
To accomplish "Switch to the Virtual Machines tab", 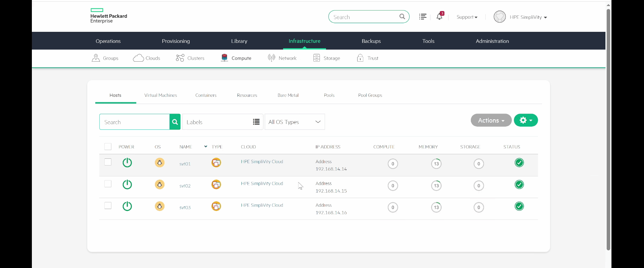I will click(x=161, y=95).
